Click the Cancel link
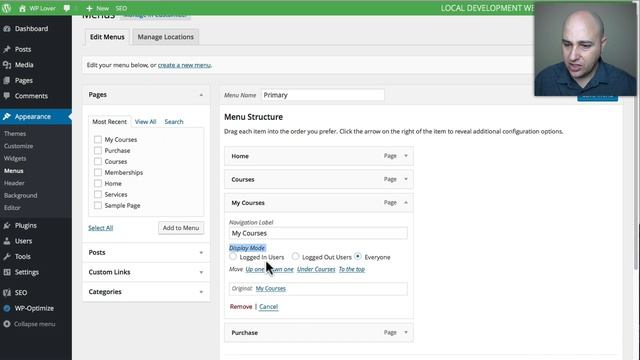Viewport: 640px width, 360px height. pyautogui.click(x=269, y=307)
